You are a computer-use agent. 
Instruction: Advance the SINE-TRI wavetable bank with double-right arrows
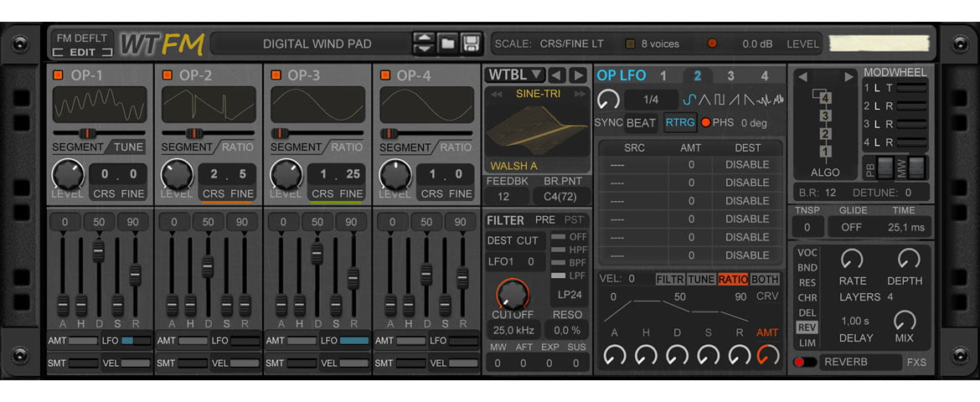click(x=580, y=94)
